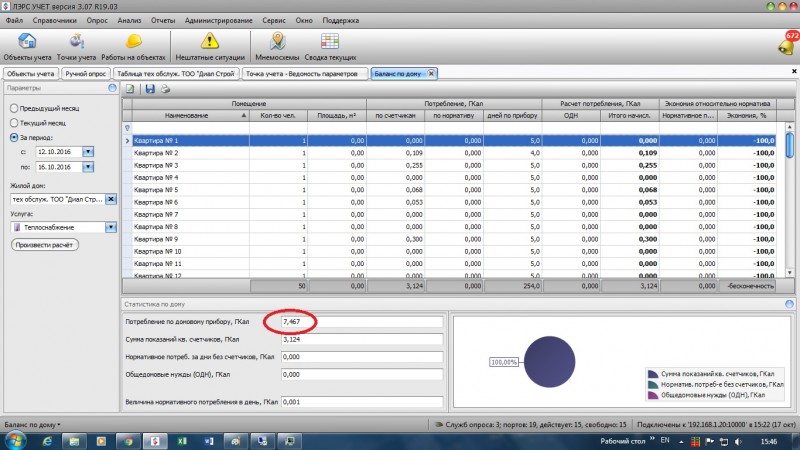Open Internet Explorer in taskbar
The image size is (800, 450).
click(x=47, y=441)
